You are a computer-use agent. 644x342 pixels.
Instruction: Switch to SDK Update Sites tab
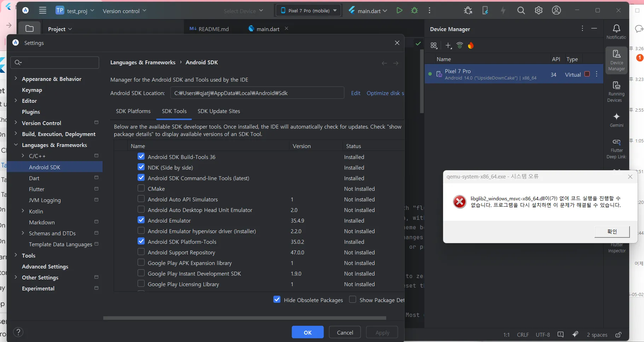(219, 111)
